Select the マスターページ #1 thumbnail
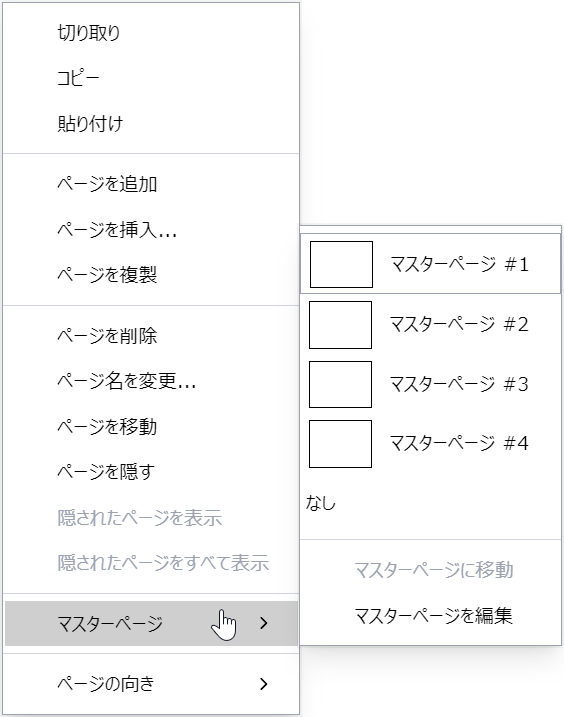 [341, 264]
